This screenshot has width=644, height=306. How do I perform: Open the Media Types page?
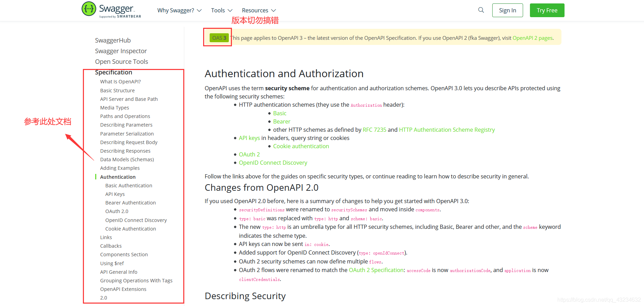pos(115,108)
